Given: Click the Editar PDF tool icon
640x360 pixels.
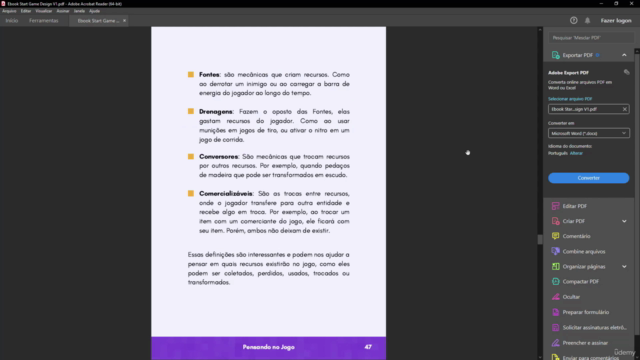Looking at the screenshot, I should (555, 206).
